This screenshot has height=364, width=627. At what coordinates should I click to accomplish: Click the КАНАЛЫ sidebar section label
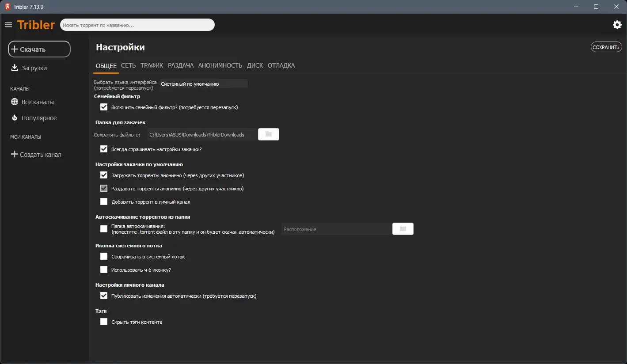point(20,89)
